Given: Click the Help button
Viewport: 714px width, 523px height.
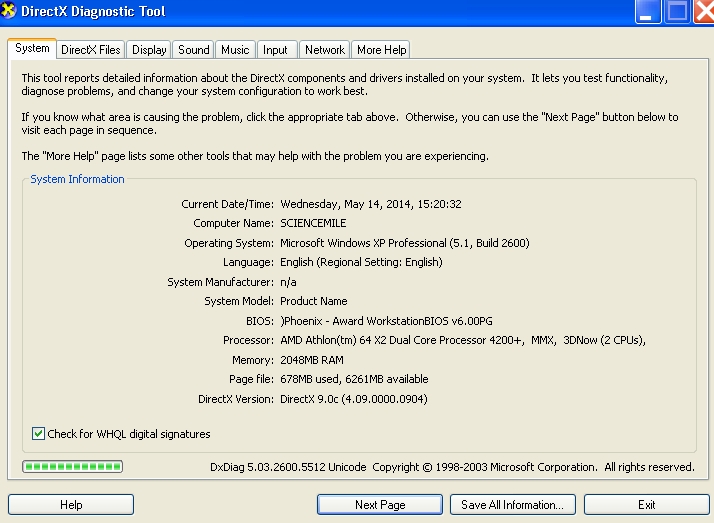Looking at the screenshot, I should [x=71, y=504].
